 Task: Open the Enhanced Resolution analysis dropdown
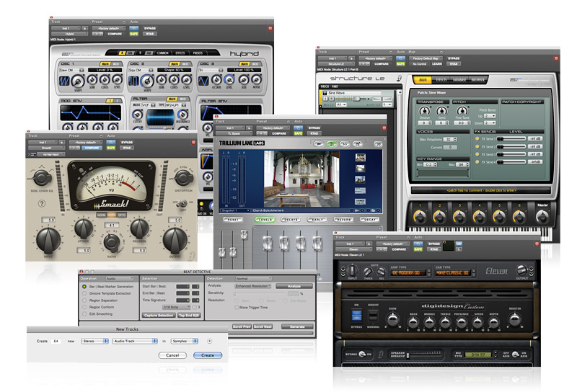[253, 286]
